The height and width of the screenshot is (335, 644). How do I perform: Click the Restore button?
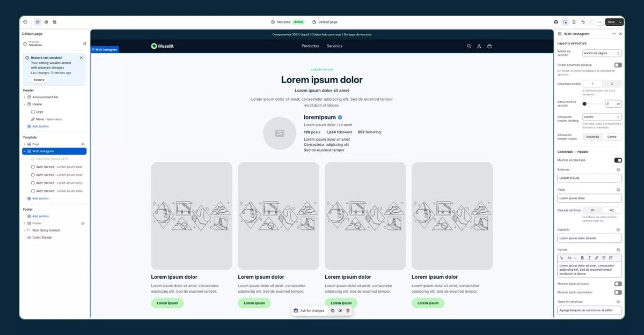coord(39,80)
